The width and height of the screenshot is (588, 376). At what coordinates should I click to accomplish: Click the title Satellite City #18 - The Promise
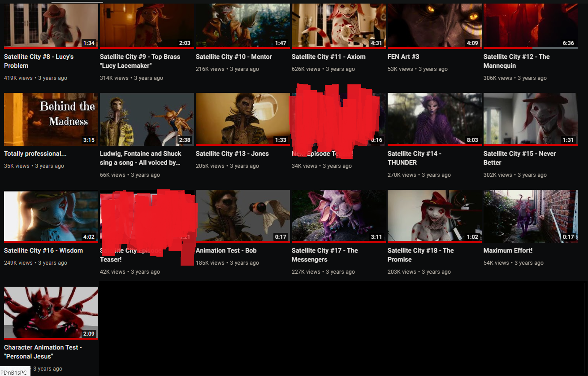coord(421,255)
